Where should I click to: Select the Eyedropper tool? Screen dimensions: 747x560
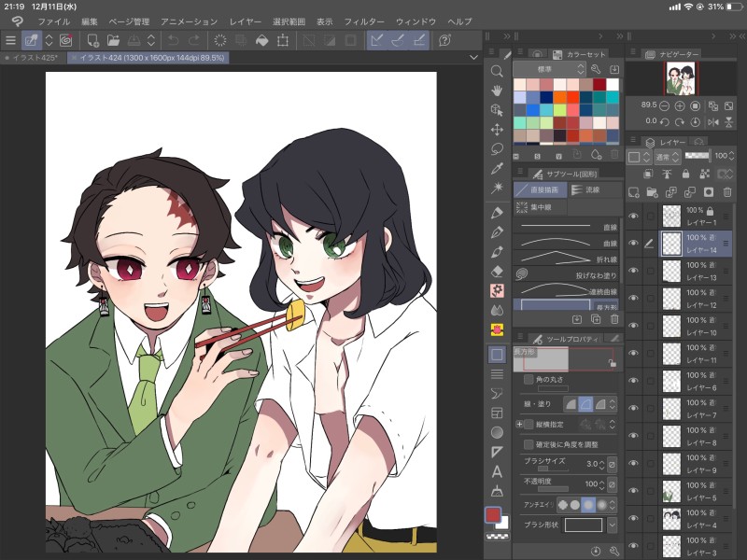[x=497, y=169]
